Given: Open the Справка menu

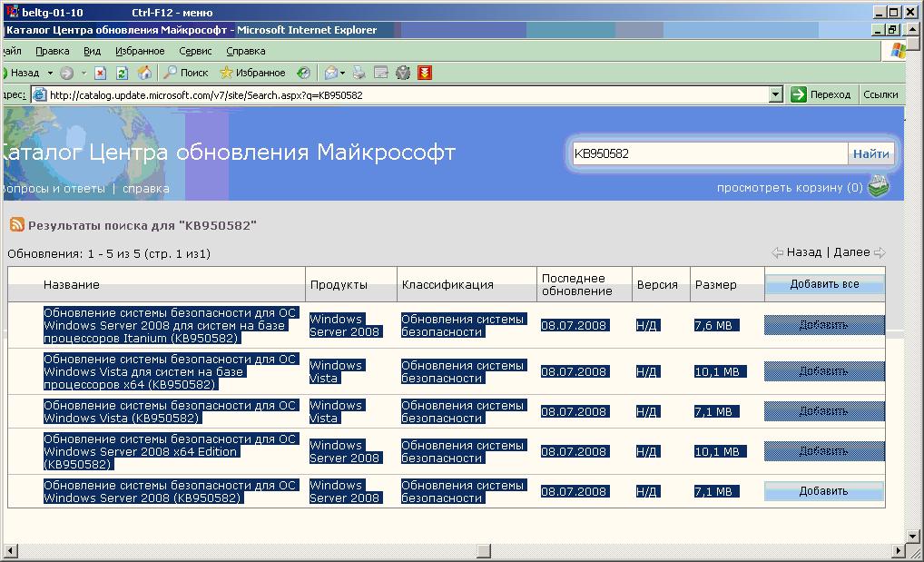Looking at the screenshot, I should (x=246, y=52).
